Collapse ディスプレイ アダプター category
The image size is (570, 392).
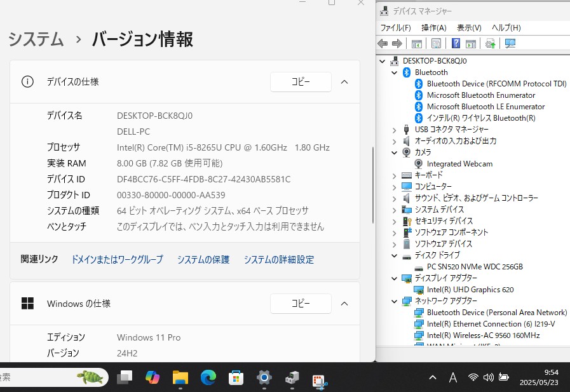tap(394, 278)
